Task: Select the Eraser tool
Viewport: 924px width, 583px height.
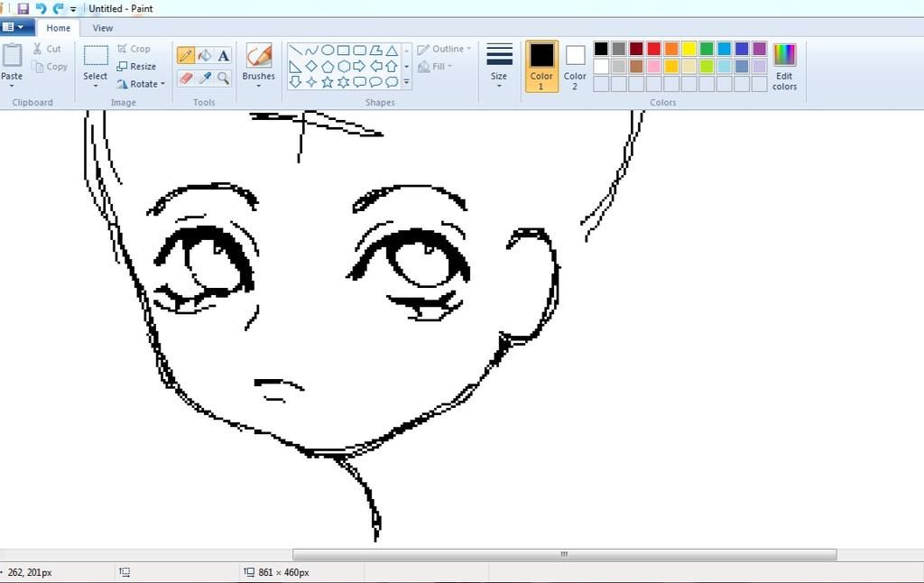Action: pyautogui.click(x=186, y=78)
